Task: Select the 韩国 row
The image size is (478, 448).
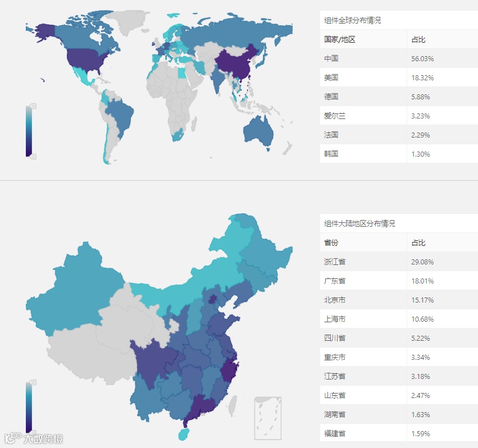Action: tap(399, 154)
